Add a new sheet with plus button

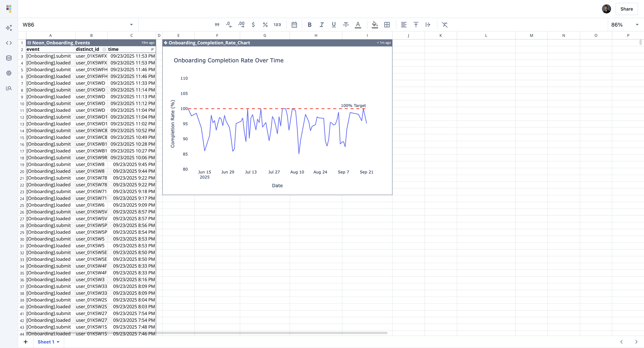(x=26, y=342)
